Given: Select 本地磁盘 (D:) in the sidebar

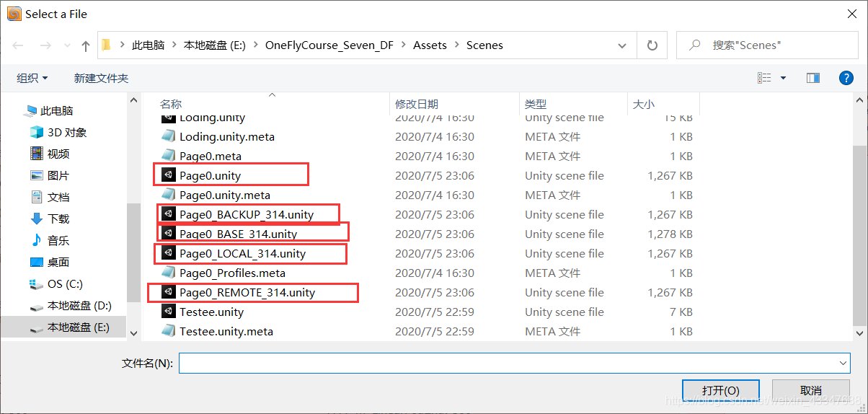Looking at the screenshot, I should pyautogui.click(x=79, y=305).
